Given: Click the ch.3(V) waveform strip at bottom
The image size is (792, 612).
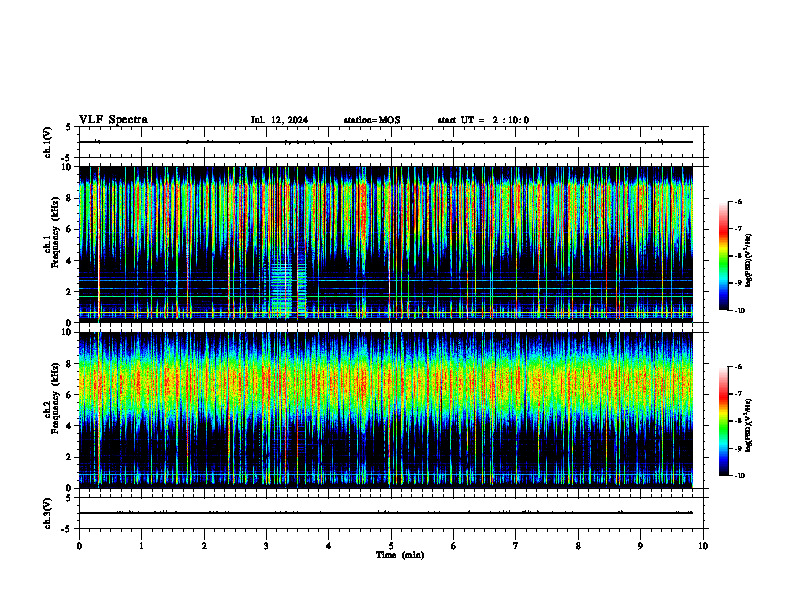Looking at the screenshot, I should click(x=391, y=513).
